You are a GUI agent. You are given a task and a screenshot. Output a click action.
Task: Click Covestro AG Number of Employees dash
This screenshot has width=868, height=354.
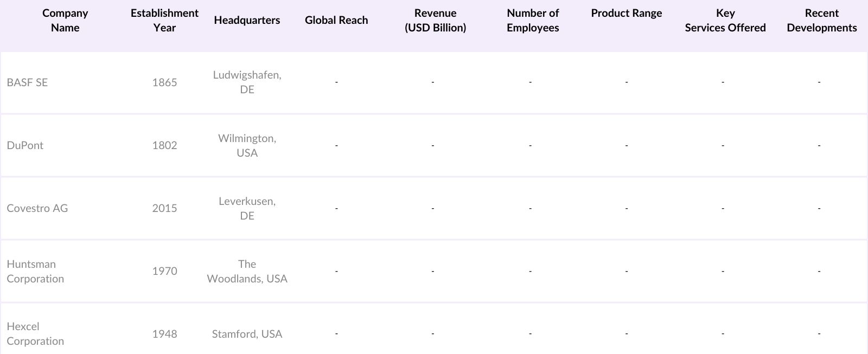point(530,208)
